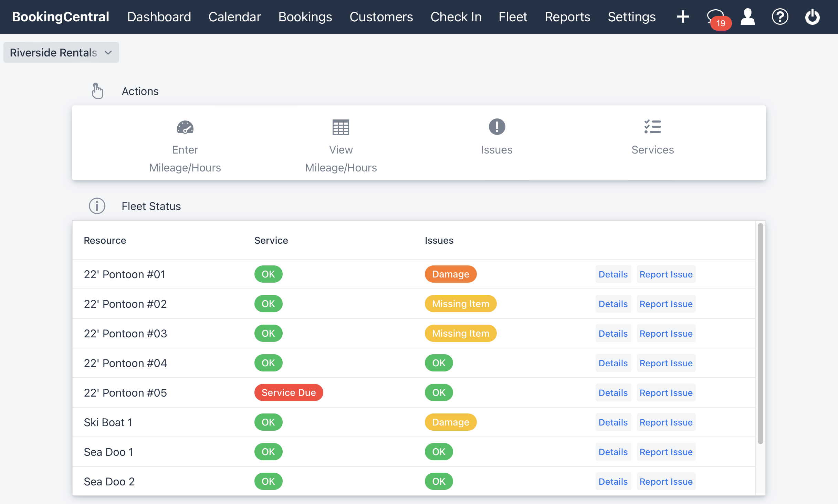
Task: View Details for 22' Pontoon #03
Action: tap(613, 333)
